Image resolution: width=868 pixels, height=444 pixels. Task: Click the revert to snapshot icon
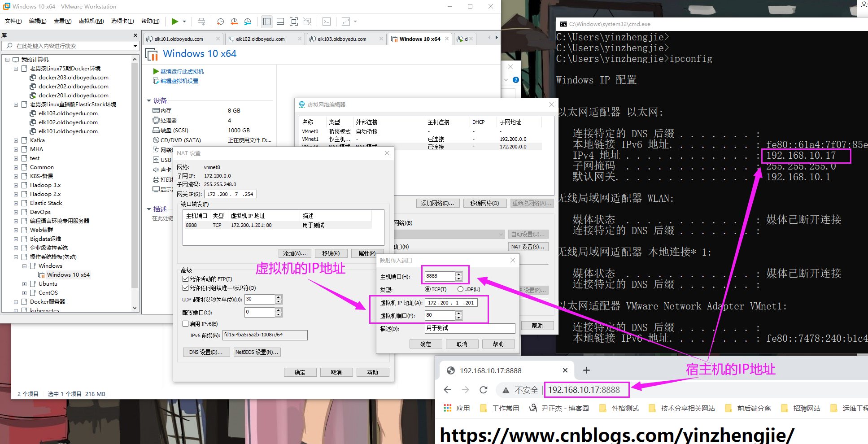[234, 22]
